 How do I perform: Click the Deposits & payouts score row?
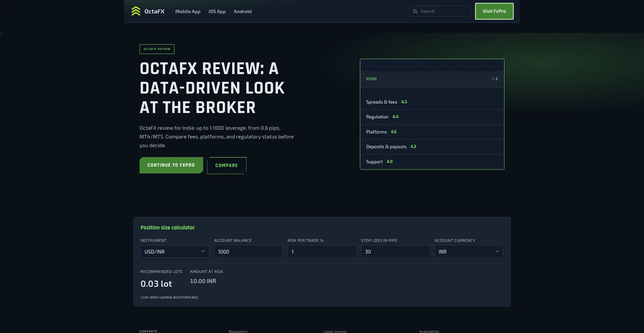pos(432,147)
